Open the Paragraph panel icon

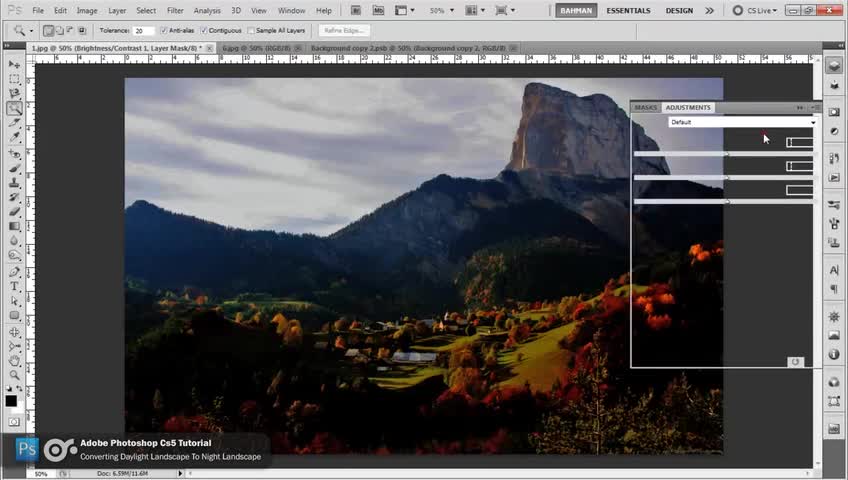tap(834, 289)
